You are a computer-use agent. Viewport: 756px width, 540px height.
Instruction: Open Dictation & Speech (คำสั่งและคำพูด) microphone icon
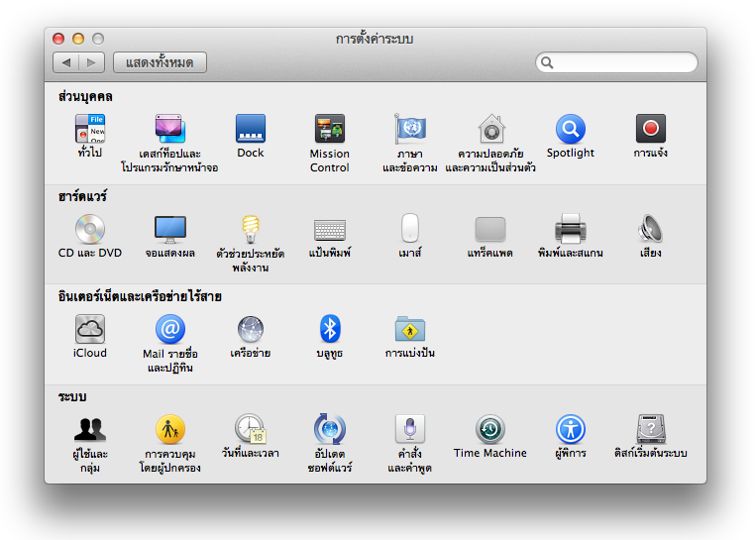click(410, 429)
